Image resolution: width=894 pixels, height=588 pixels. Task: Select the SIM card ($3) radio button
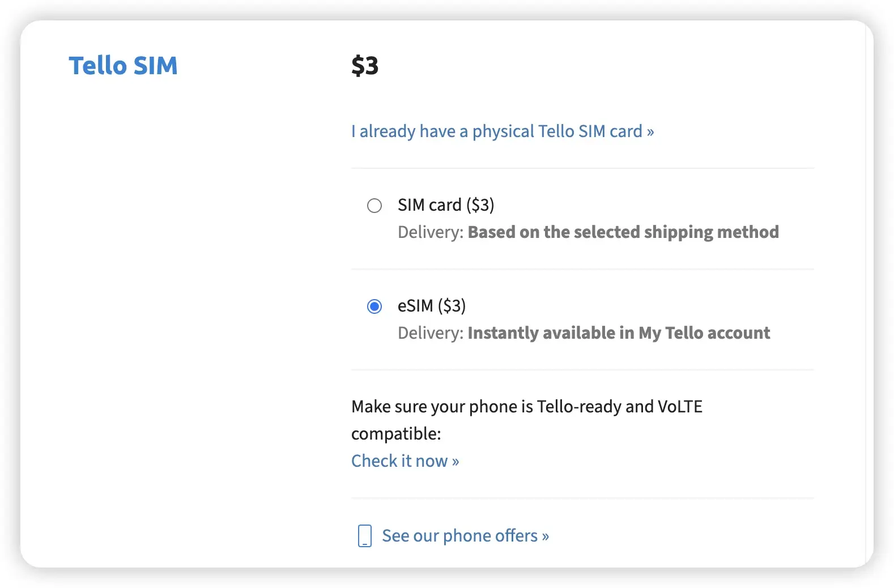pos(374,206)
